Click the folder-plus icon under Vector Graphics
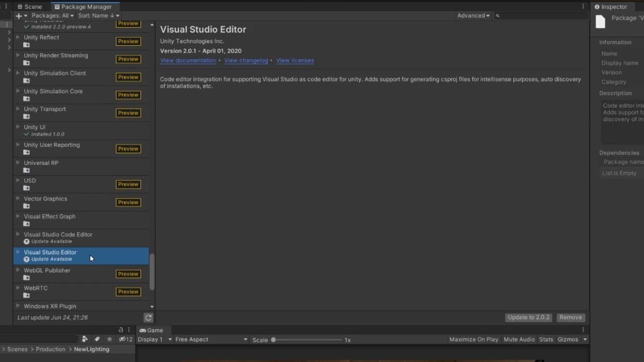This screenshot has height=362, width=644. [27, 206]
